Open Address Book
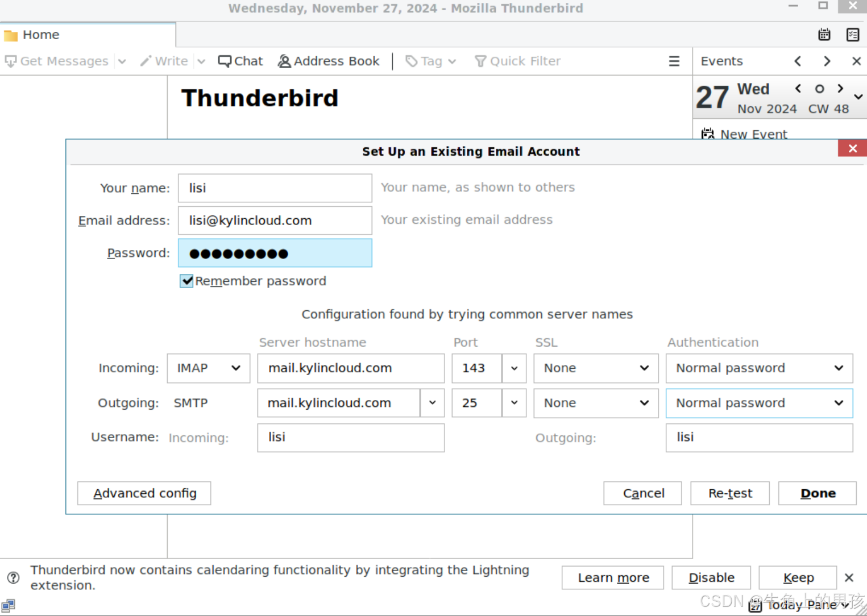 click(329, 61)
